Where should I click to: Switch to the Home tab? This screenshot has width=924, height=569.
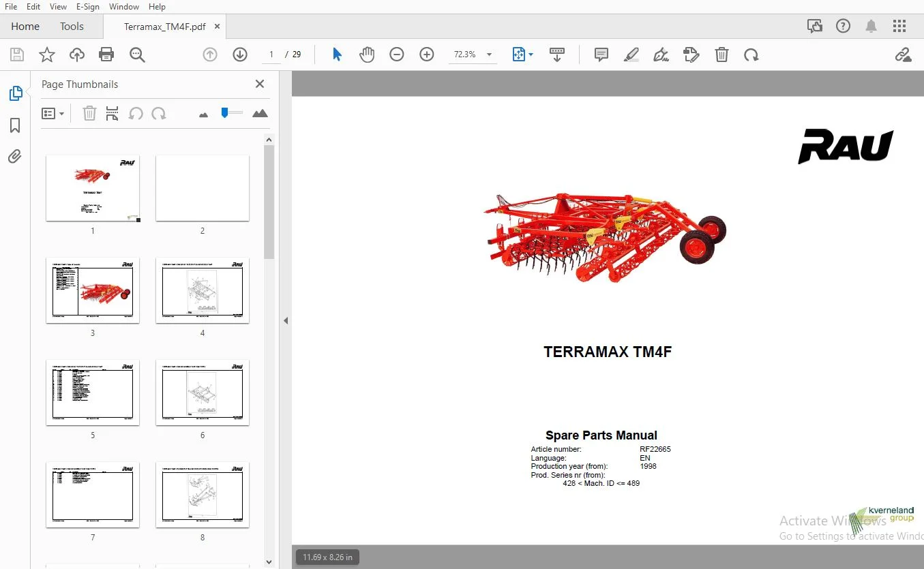25,27
